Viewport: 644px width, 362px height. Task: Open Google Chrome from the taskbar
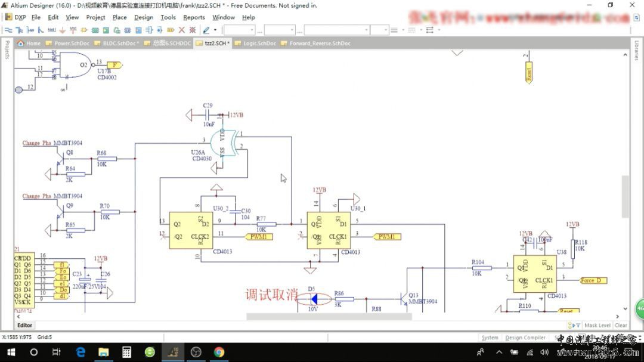click(x=219, y=352)
